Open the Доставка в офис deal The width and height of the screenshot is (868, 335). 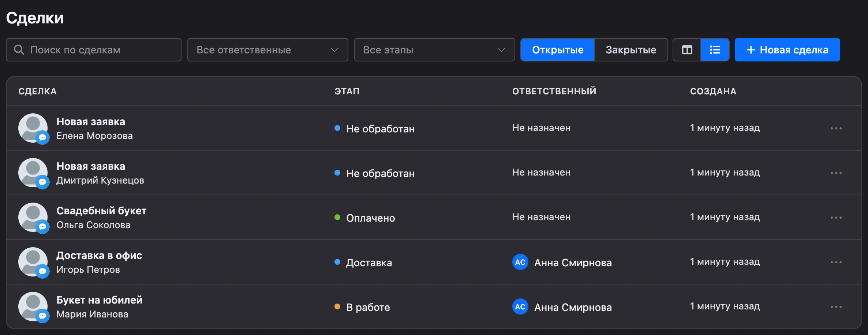(x=99, y=255)
